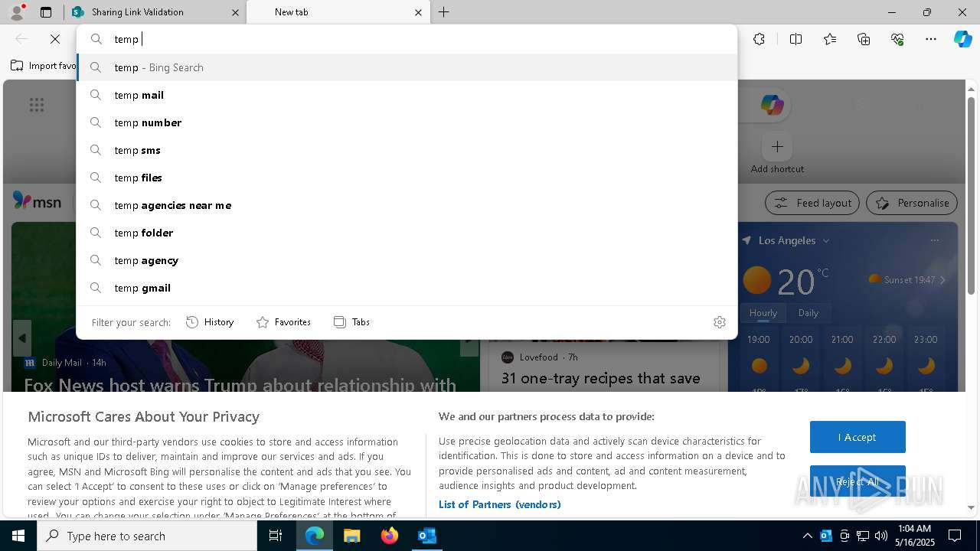Open 31 one-tray recipes article
The image size is (980, 551).
coord(601,378)
